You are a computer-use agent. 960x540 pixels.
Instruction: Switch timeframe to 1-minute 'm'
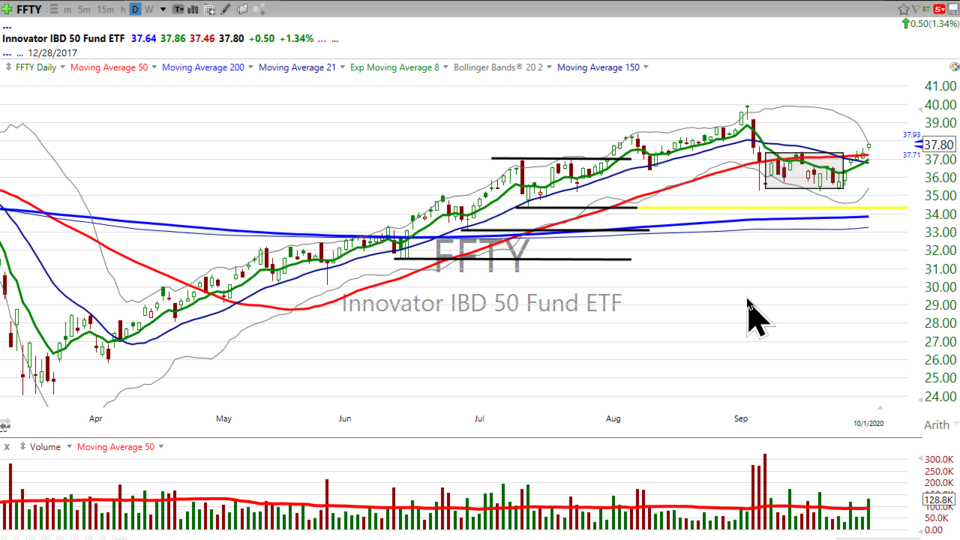pos(67,9)
